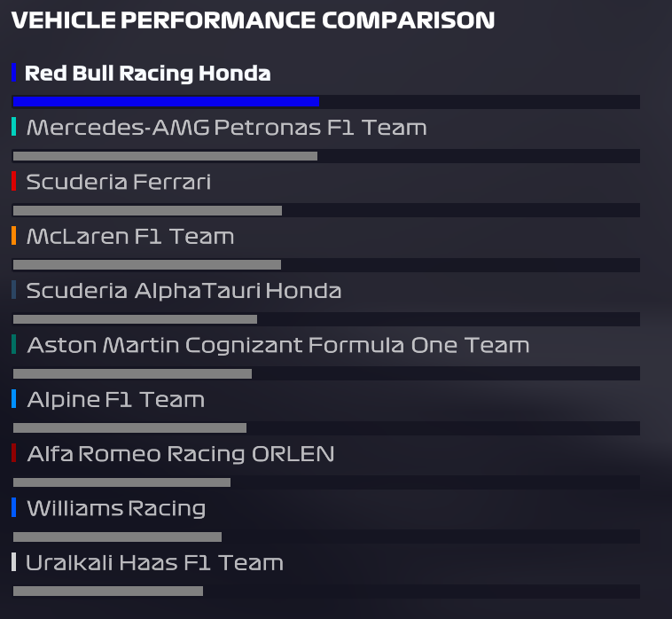Viewport: 672px width, 619px height.
Task: Select Mercedes-AMG Petronas F1 Team entry
Action: pyautogui.click(x=226, y=128)
